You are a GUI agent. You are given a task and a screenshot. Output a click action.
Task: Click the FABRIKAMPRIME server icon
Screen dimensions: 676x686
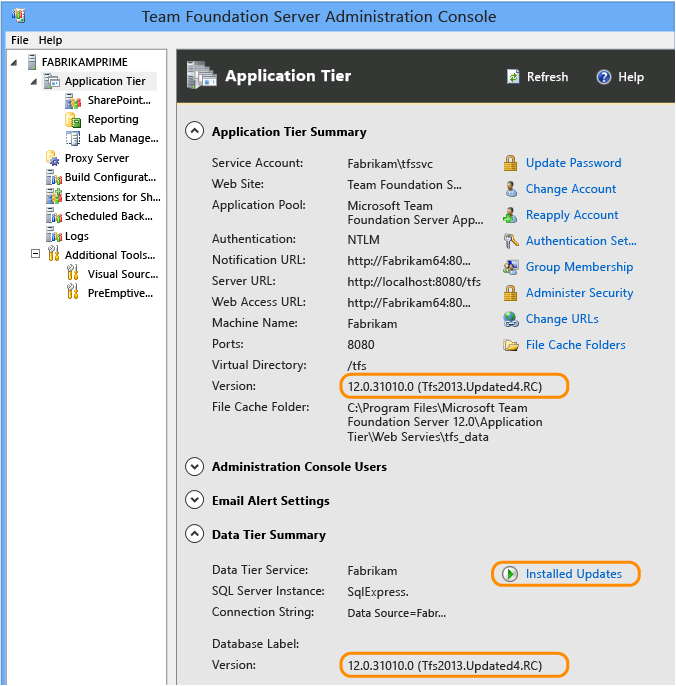pyautogui.click(x=32, y=62)
